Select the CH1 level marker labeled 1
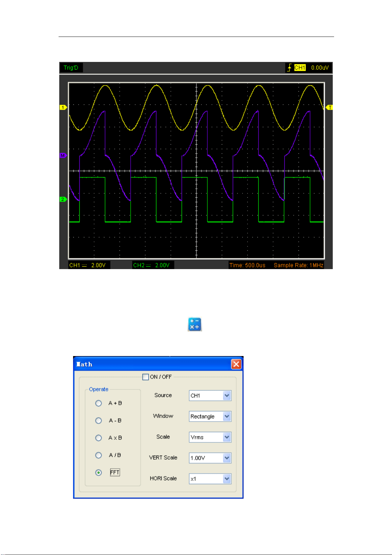This screenshot has width=392, height=555. coord(63,107)
